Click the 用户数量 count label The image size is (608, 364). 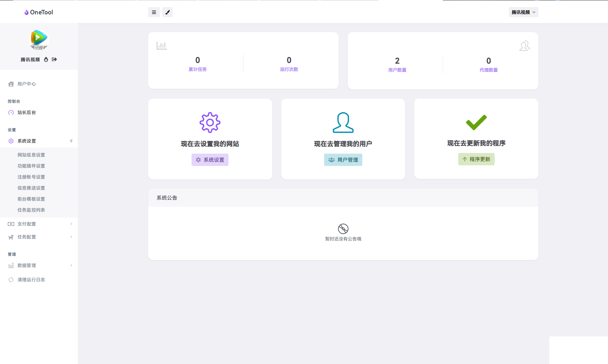point(397,70)
